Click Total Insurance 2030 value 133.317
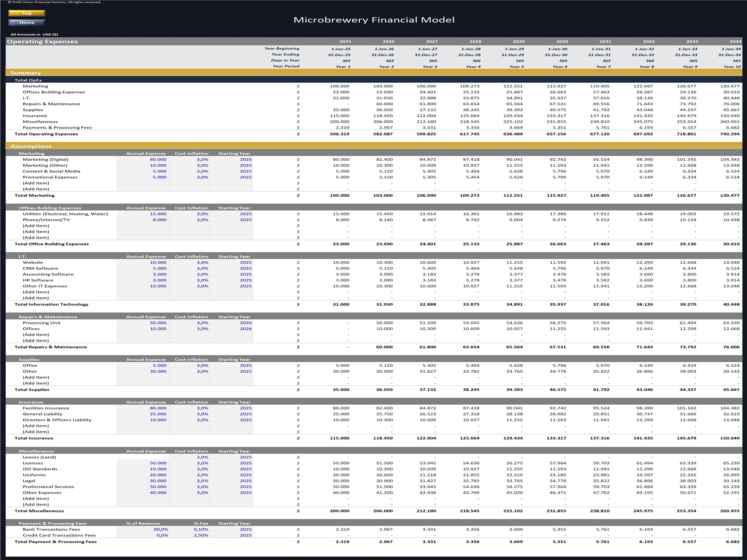The height and width of the screenshot is (560, 747). [557, 438]
